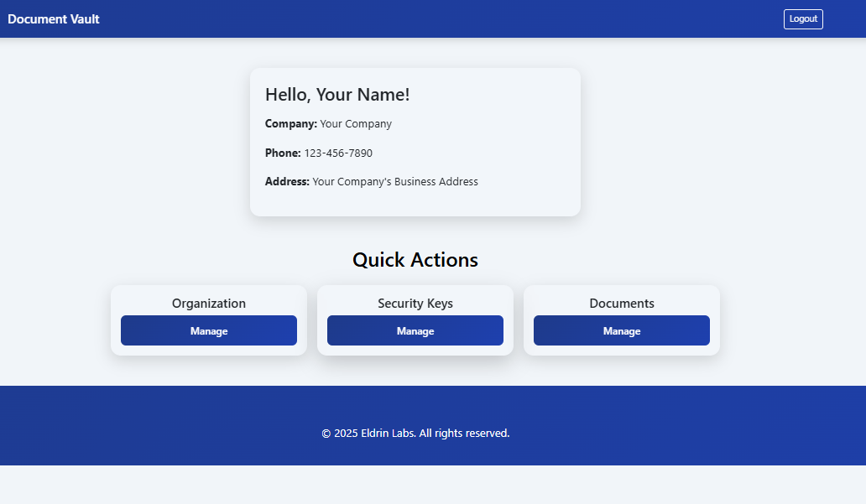
Task: Select the Documents card title
Action: (622, 304)
